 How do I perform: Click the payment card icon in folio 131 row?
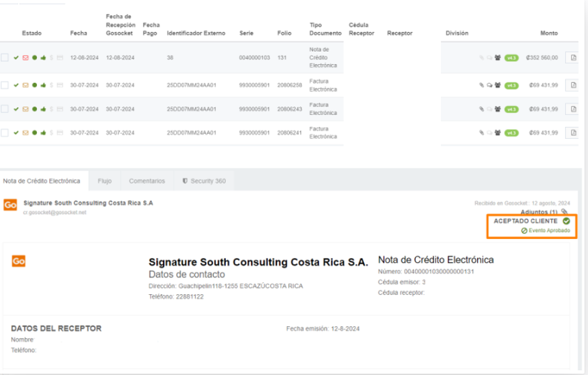click(60, 57)
